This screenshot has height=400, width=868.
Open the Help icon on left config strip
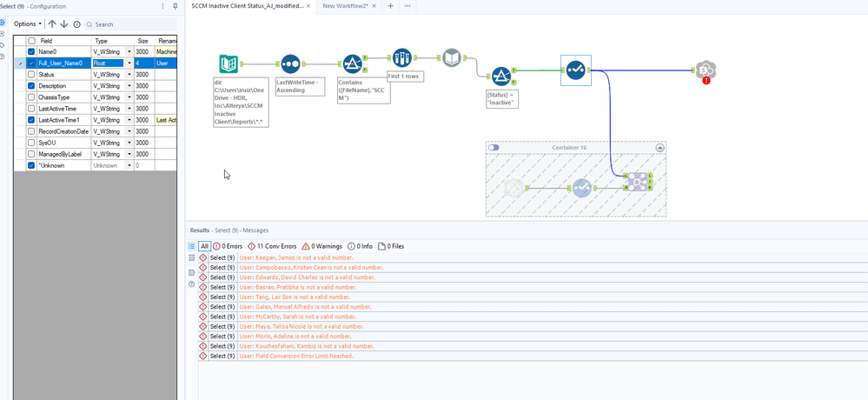tap(3, 57)
